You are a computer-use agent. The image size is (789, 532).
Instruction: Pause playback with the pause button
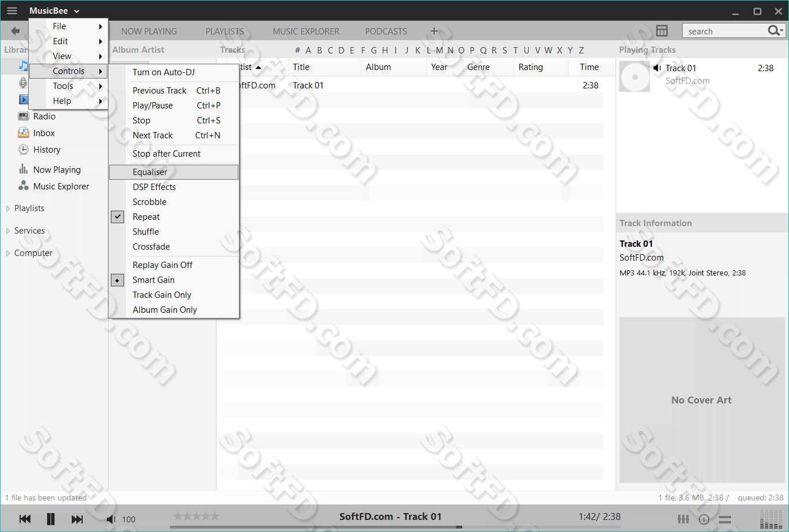pyautogui.click(x=51, y=519)
